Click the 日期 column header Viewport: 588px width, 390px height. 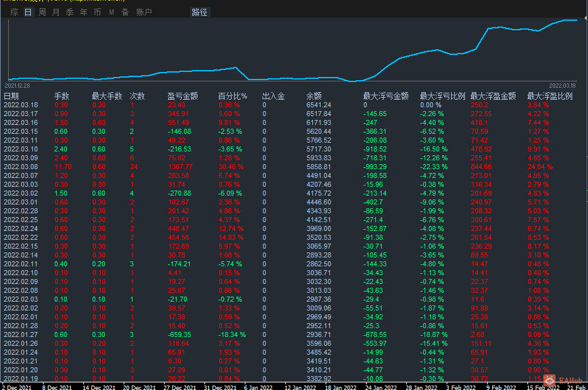[11, 97]
